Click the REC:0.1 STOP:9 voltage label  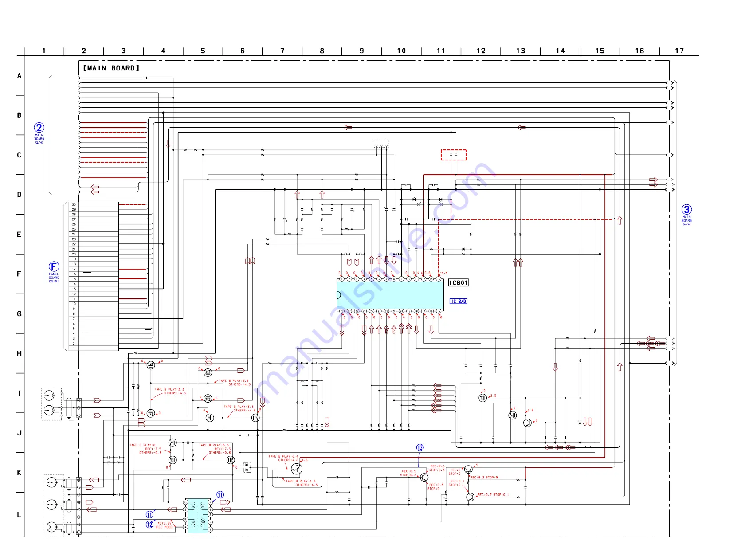click(457, 483)
